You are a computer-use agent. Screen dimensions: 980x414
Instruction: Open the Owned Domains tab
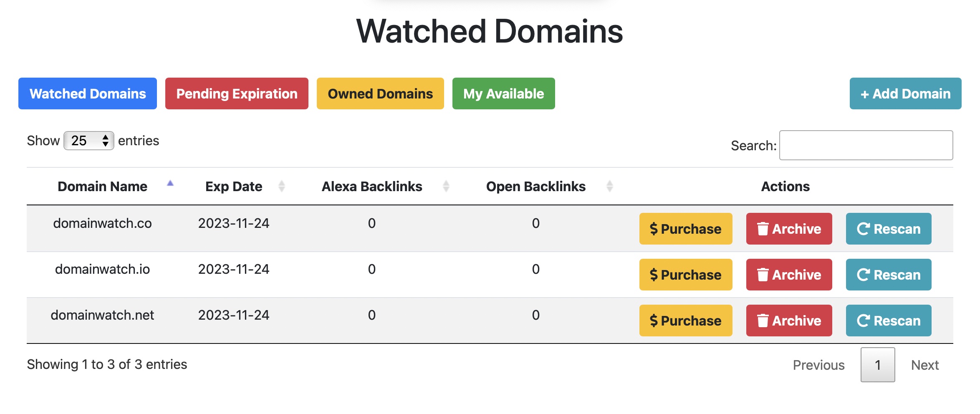[380, 93]
